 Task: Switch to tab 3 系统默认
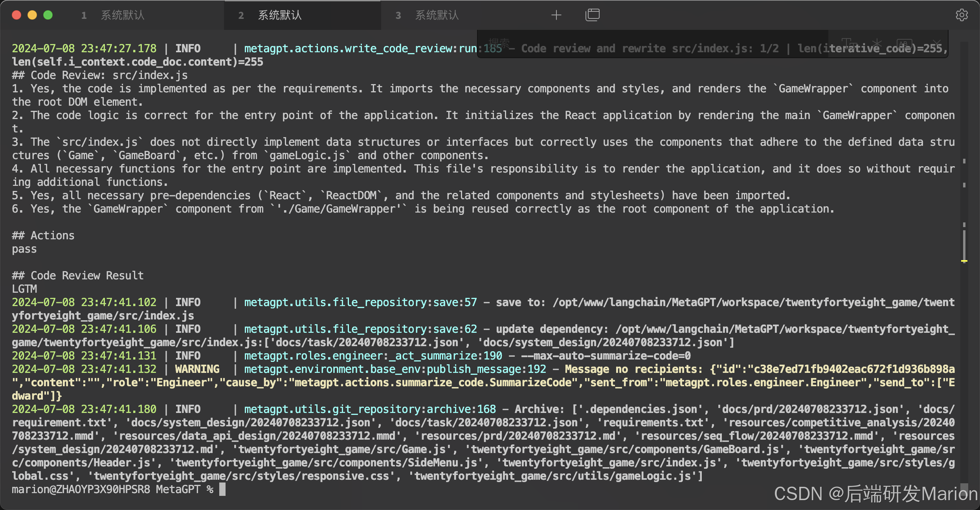(x=437, y=15)
